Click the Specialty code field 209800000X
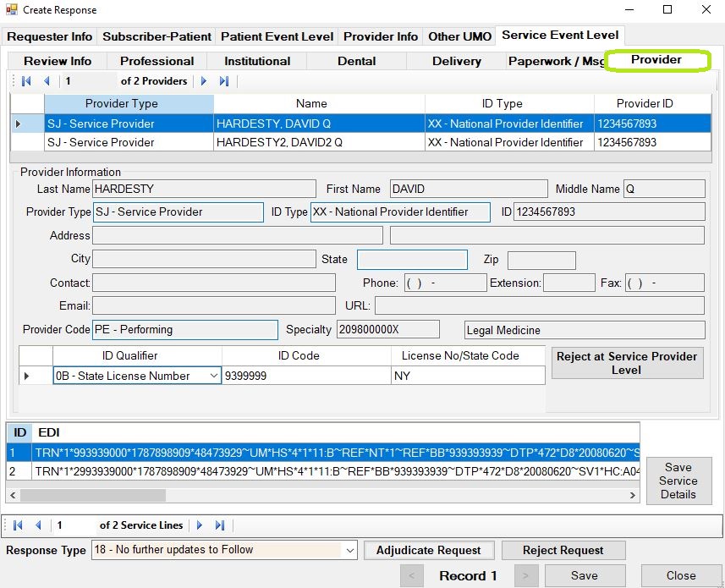Screen dimensions: 725x588 tap(388, 330)
